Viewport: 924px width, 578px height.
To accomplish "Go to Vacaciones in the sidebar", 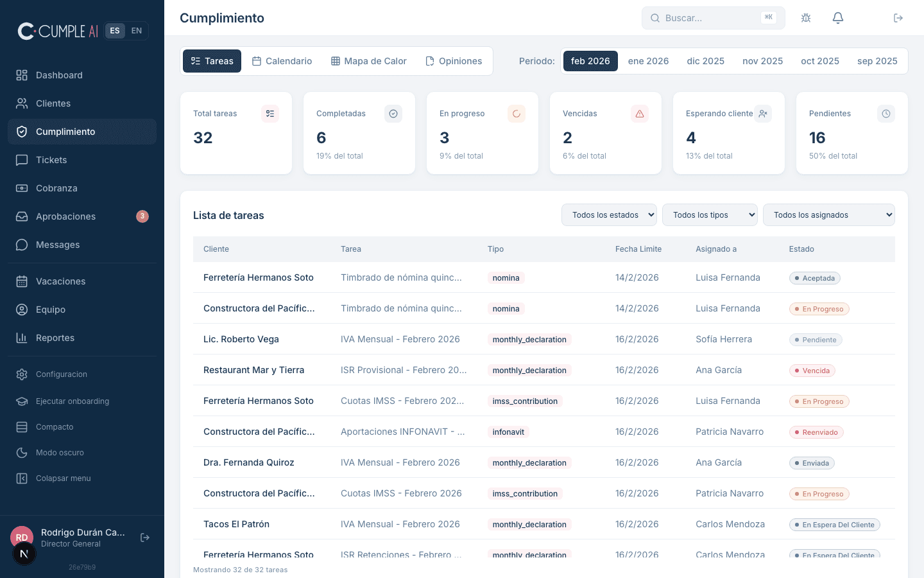I will (x=60, y=281).
